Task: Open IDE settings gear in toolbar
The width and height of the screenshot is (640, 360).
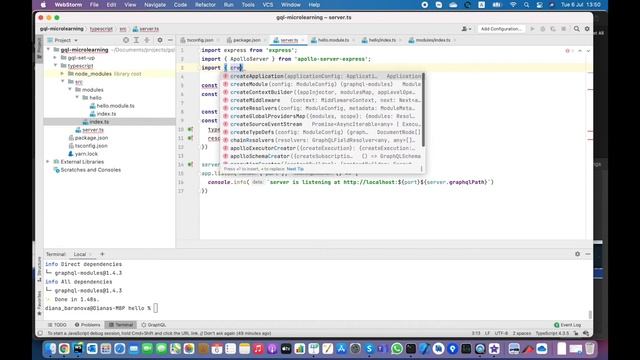Action: pos(587,29)
